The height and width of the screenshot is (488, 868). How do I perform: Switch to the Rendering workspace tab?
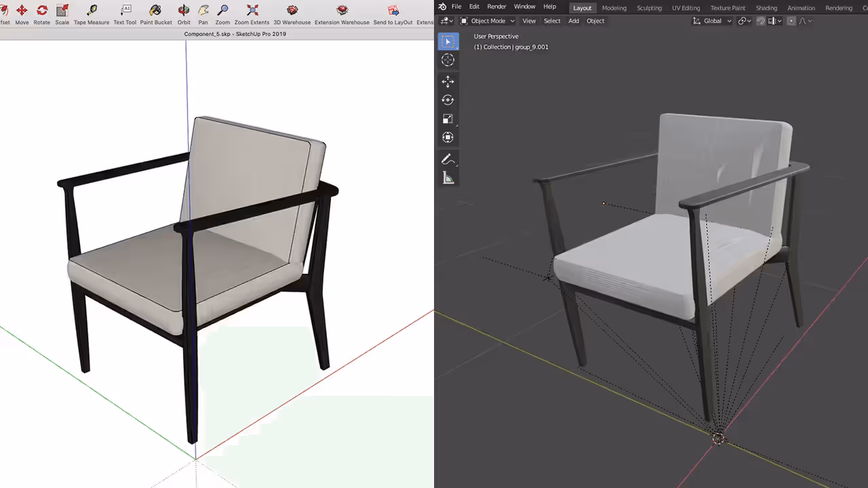point(839,7)
